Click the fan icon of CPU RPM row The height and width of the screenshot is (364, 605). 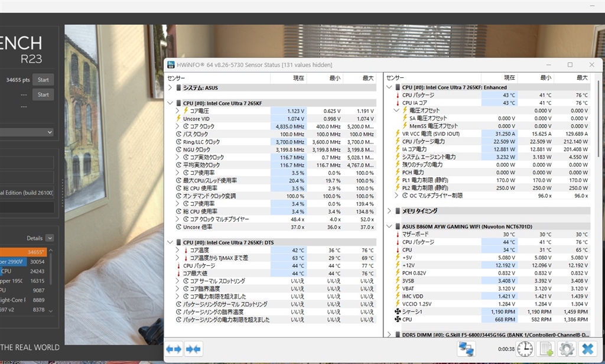pos(398,319)
